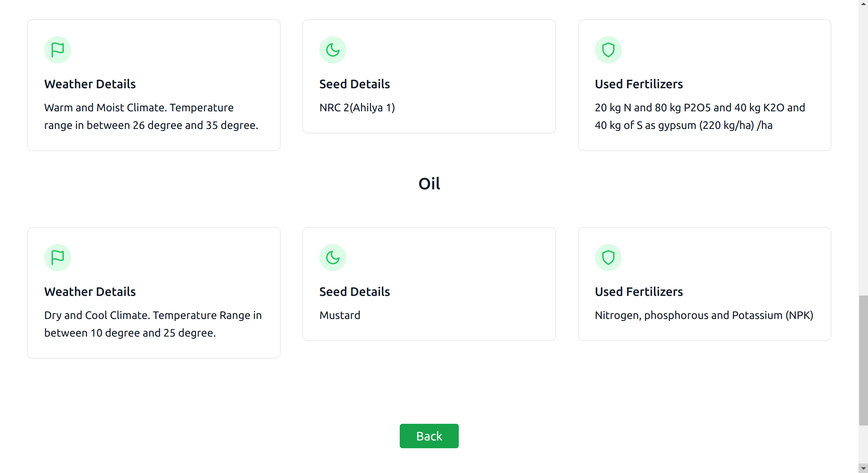Screen dimensions: 868x473
Task: Click the scroll-down arrow at the bottom right
Action: pos(863,469)
